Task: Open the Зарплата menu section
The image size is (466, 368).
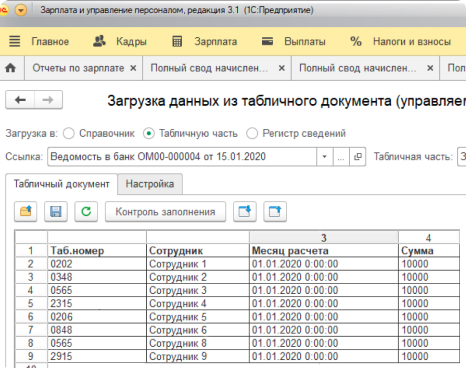Action: (216, 41)
